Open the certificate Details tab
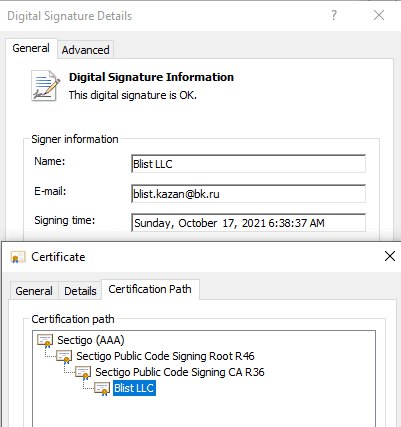Image resolution: width=401 pixels, height=427 pixels. (x=80, y=291)
